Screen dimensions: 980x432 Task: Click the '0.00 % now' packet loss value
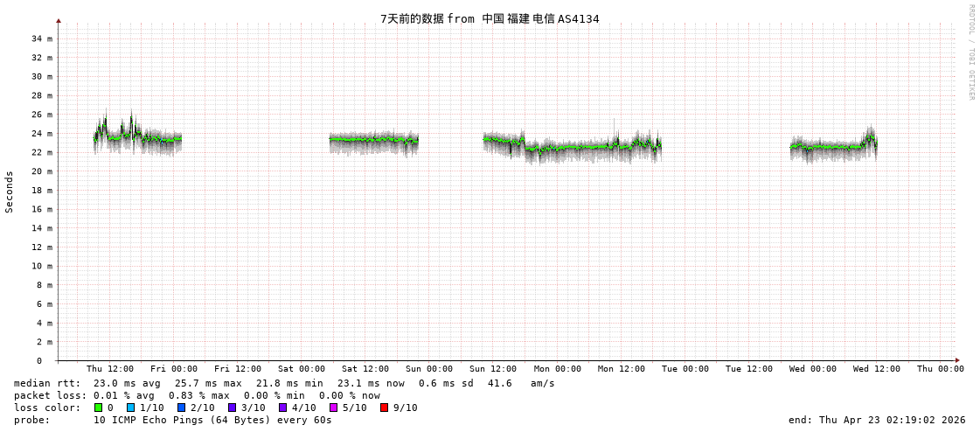point(350,396)
